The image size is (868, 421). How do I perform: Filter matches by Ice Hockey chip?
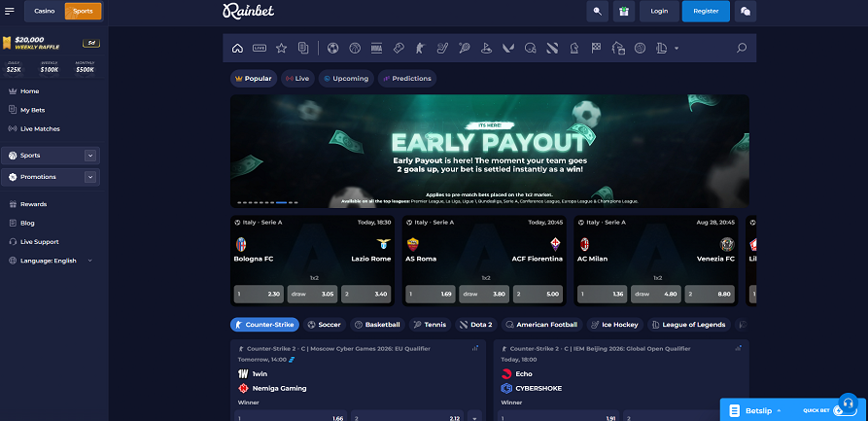614,325
